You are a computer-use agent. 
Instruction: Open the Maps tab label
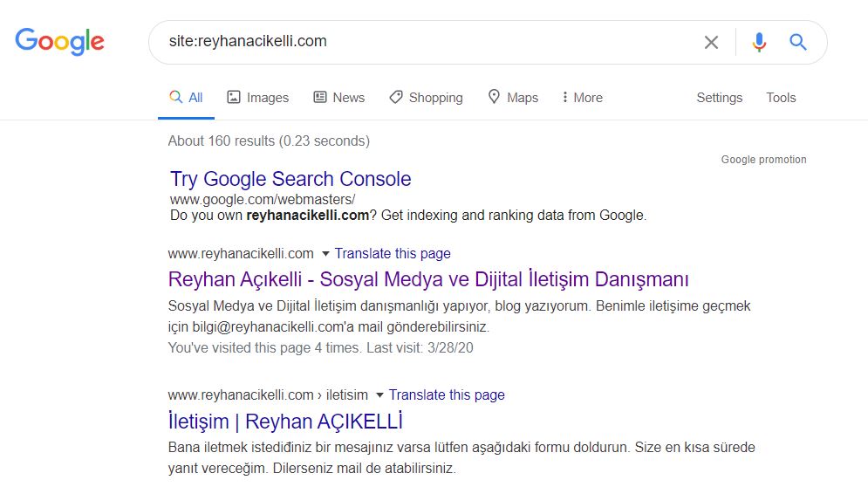pos(523,98)
